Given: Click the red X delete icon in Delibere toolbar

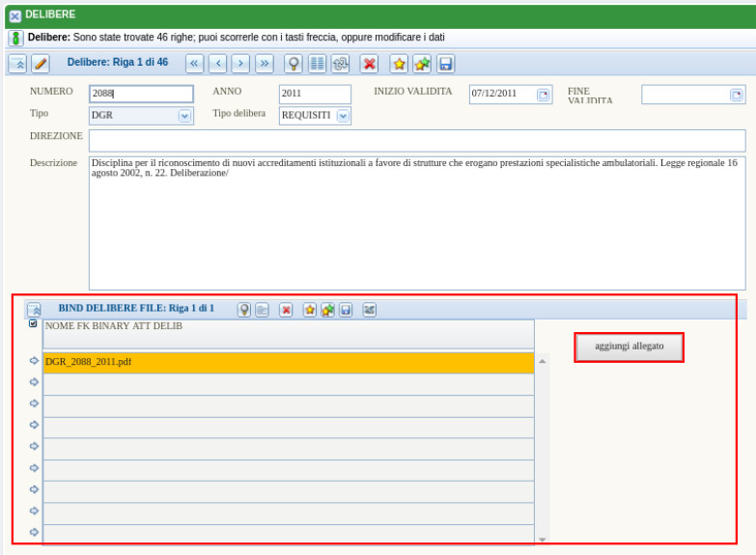Looking at the screenshot, I should (369, 64).
